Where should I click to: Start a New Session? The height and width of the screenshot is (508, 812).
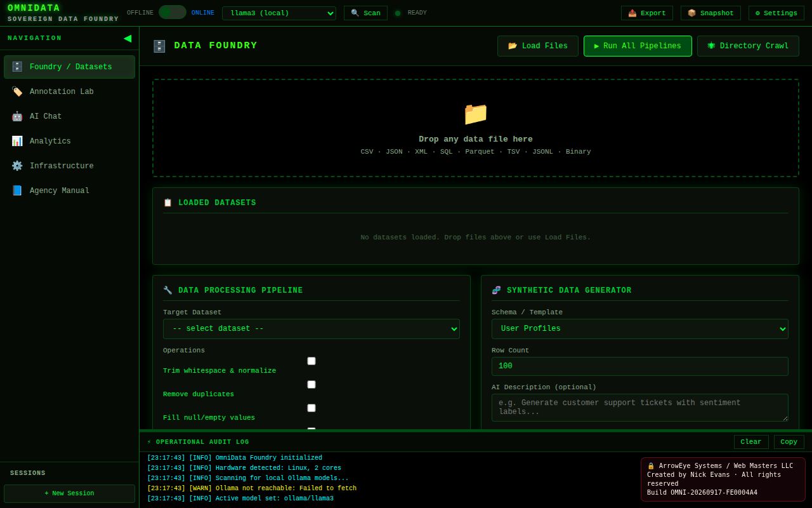point(70,493)
